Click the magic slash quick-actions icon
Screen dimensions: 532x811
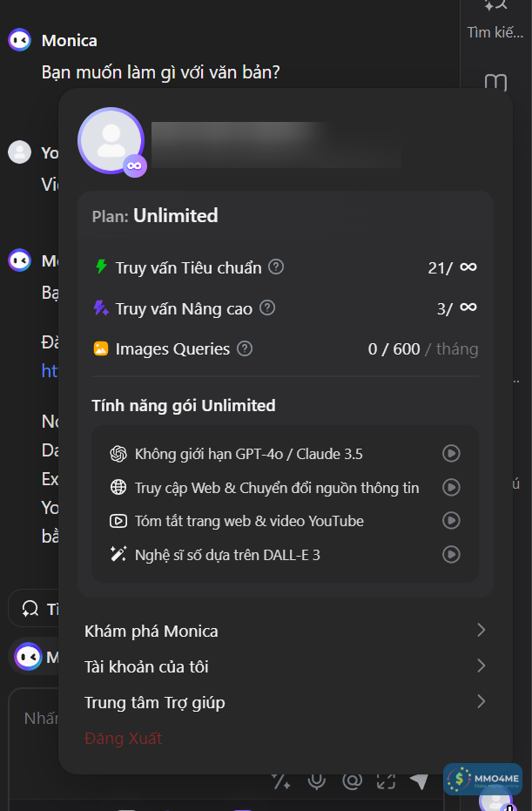point(281,781)
